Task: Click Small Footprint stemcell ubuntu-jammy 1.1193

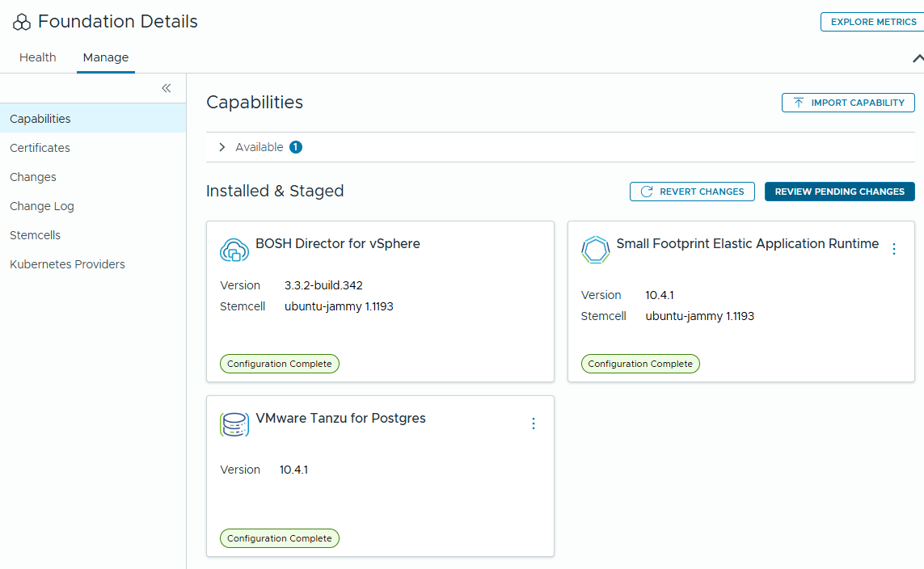Action: [699, 316]
